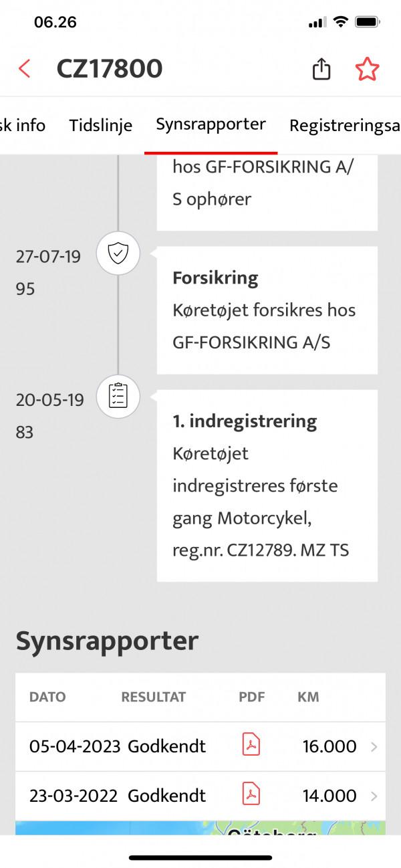Switch to the Tidslinje tab
401x868 pixels.
click(101, 125)
